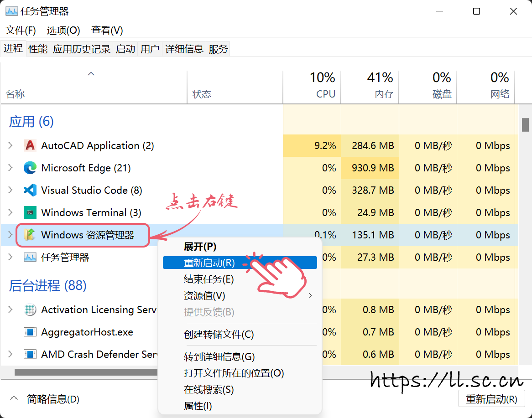This screenshot has width=532, height=418.
Task: Select the 进程 tab
Action: 13,48
